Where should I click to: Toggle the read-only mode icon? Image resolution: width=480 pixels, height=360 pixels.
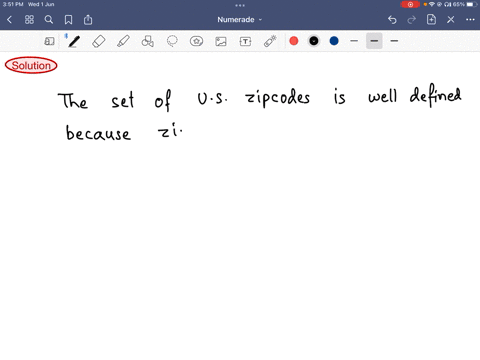(49, 41)
